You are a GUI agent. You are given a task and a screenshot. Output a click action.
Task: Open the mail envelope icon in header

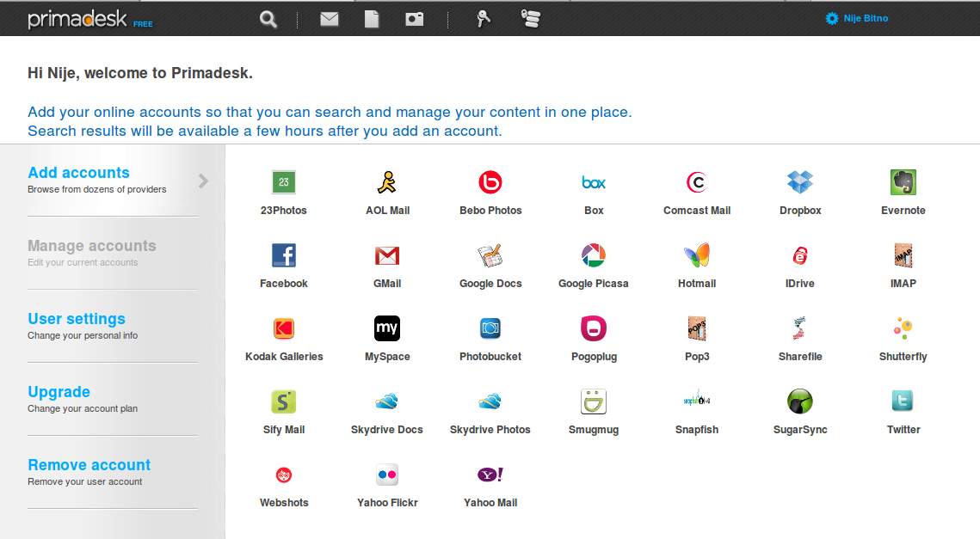[330, 19]
